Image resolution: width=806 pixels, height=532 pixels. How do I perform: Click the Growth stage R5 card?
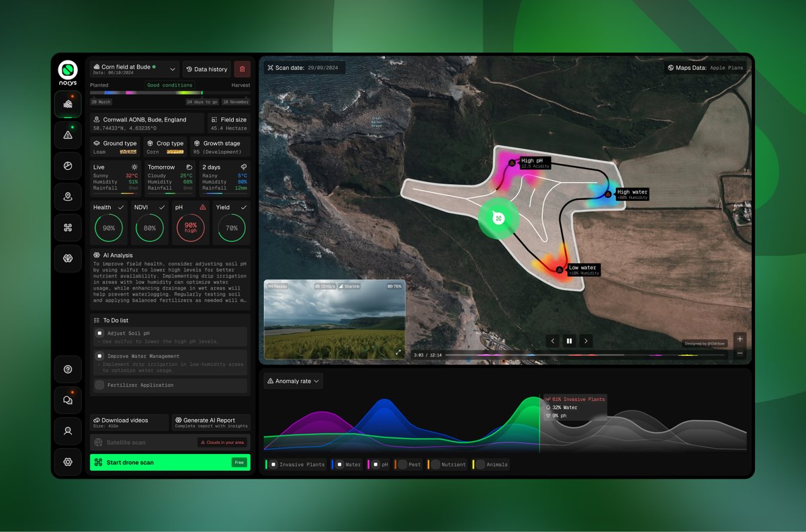tap(220, 147)
